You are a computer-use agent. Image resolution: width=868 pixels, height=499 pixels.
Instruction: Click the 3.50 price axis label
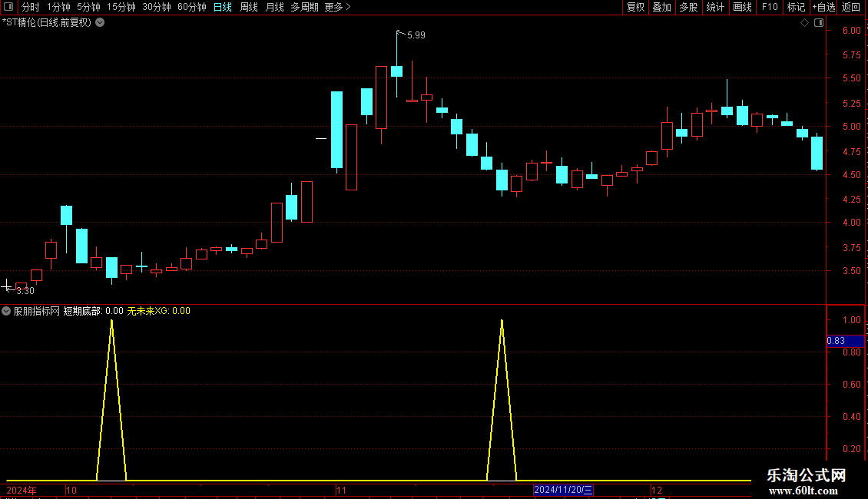click(x=852, y=270)
